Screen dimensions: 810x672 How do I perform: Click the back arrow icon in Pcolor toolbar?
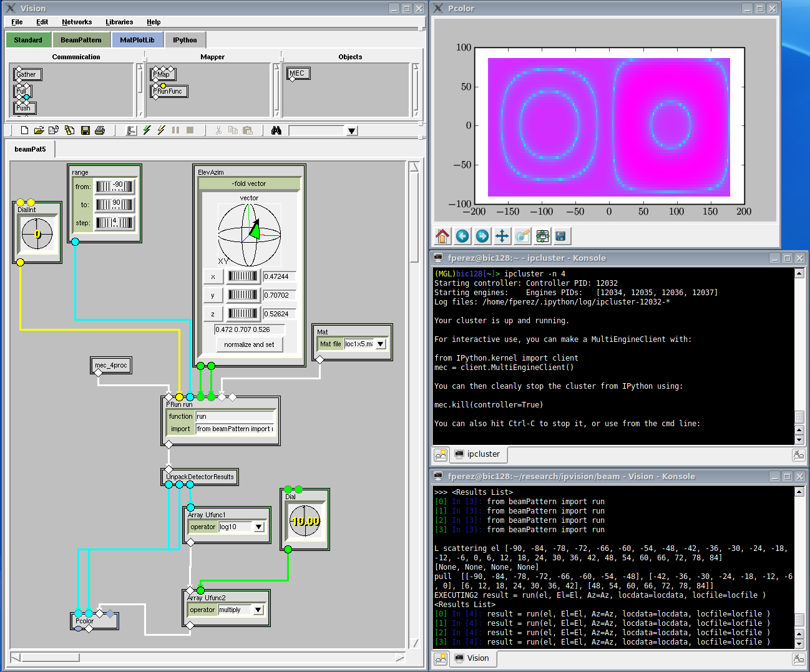(462, 236)
